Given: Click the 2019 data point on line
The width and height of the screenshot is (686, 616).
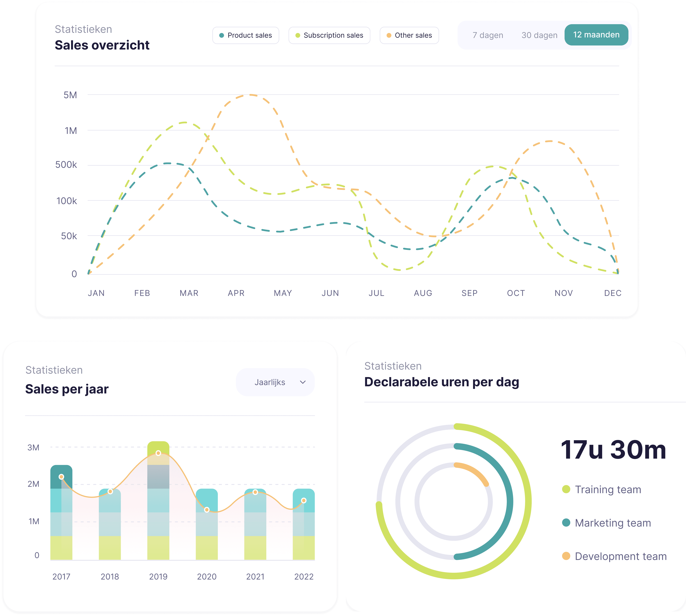Looking at the screenshot, I should 158,453.
